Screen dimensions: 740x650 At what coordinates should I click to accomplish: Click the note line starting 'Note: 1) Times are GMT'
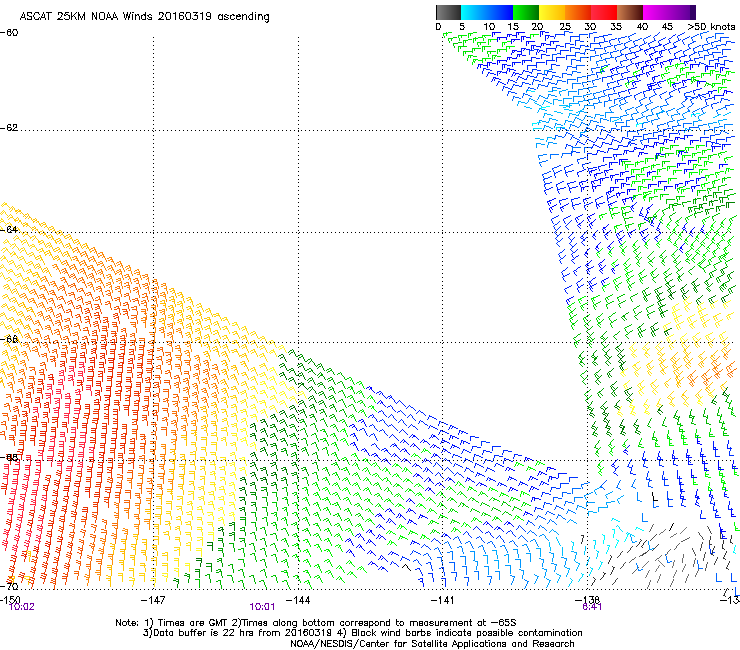tap(315, 623)
